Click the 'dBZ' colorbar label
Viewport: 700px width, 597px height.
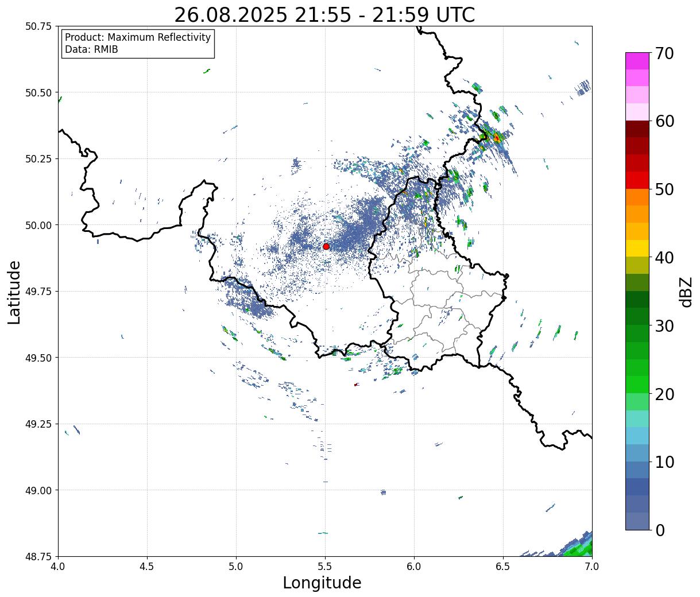686,292
